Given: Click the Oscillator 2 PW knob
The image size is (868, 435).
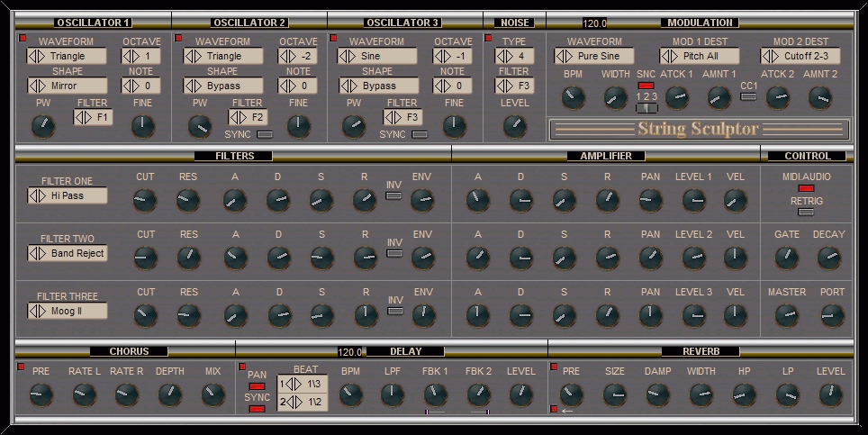Looking at the screenshot, I should 200,126.
